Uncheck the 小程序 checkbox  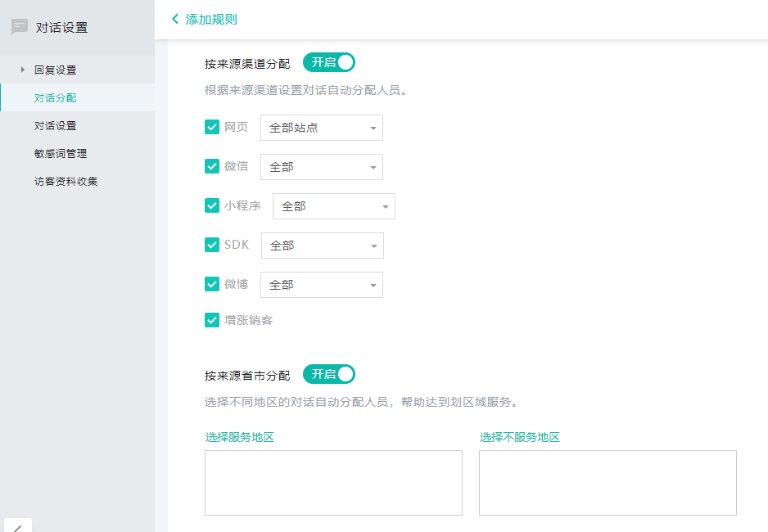tap(212, 205)
